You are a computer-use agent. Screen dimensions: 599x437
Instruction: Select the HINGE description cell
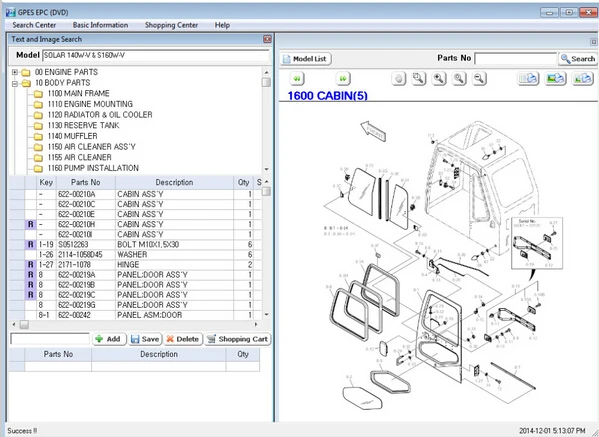pos(174,265)
